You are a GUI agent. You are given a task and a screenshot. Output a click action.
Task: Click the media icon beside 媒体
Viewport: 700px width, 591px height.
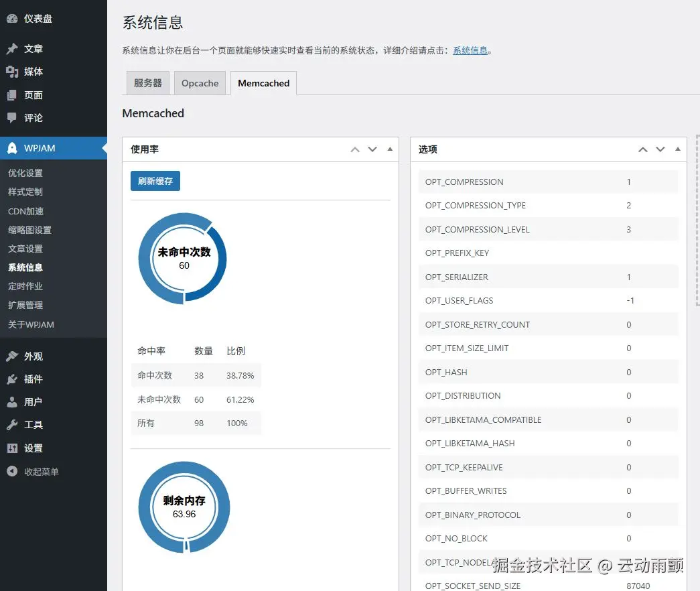[12, 72]
